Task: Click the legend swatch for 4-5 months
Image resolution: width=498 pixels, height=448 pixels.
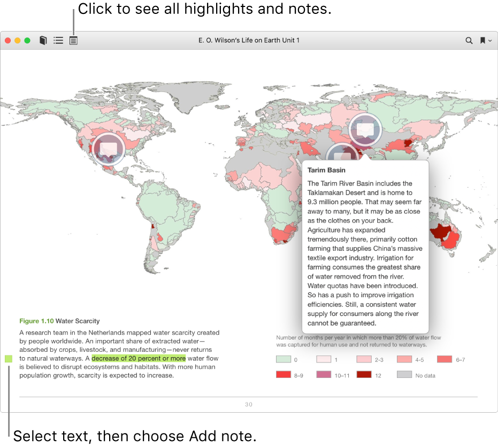Action: (404, 359)
